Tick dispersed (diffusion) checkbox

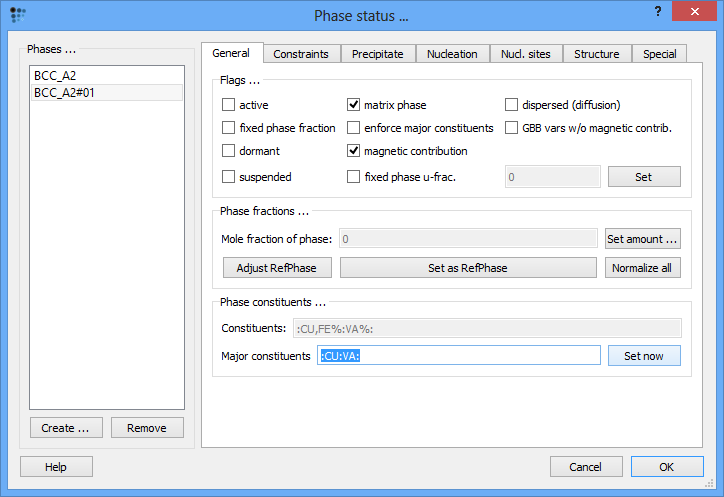(x=512, y=104)
